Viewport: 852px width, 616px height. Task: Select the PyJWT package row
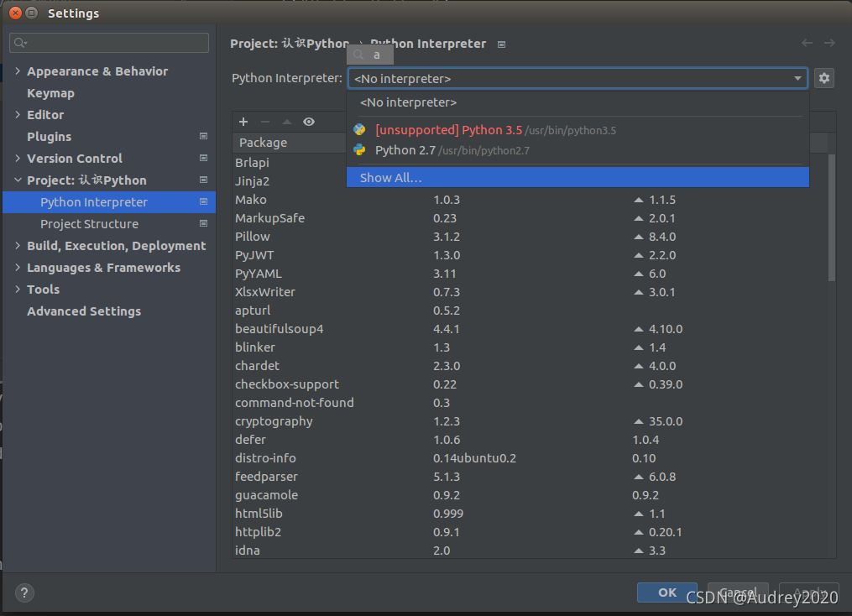click(530, 255)
